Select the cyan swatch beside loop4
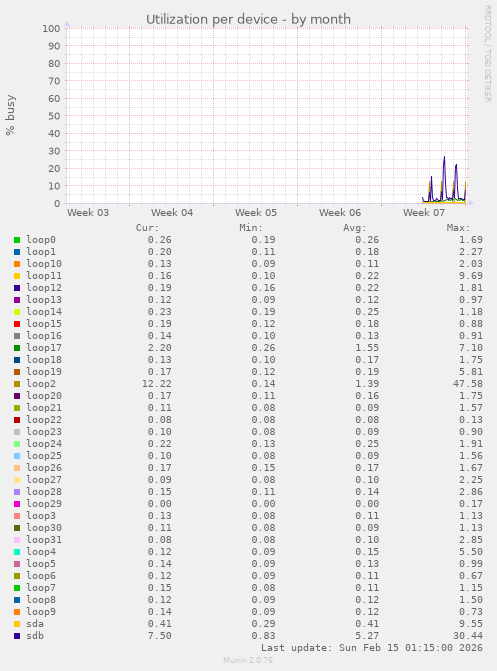The width and height of the screenshot is (497, 671). [17, 552]
